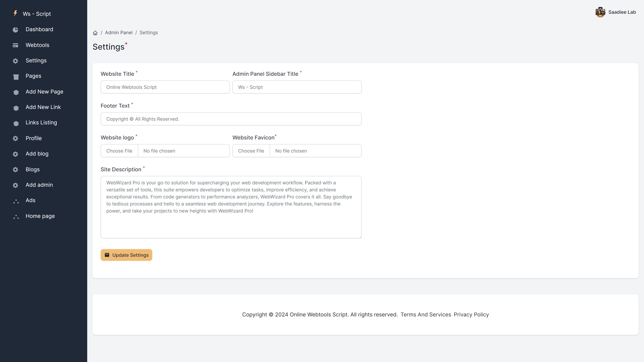
Task: Click into the Site Description textarea
Action: 231,207
